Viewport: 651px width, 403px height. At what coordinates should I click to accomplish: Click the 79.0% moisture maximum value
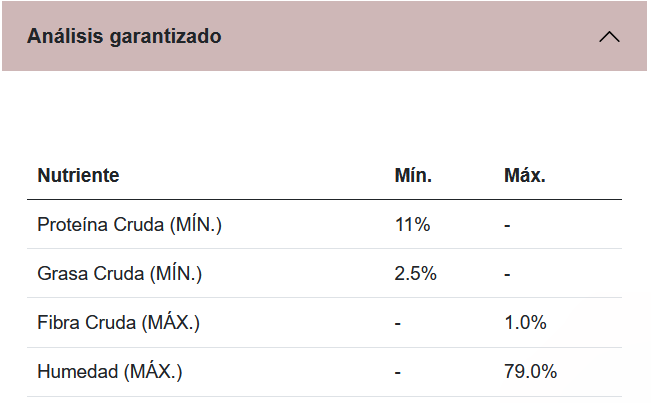tap(530, 372)
